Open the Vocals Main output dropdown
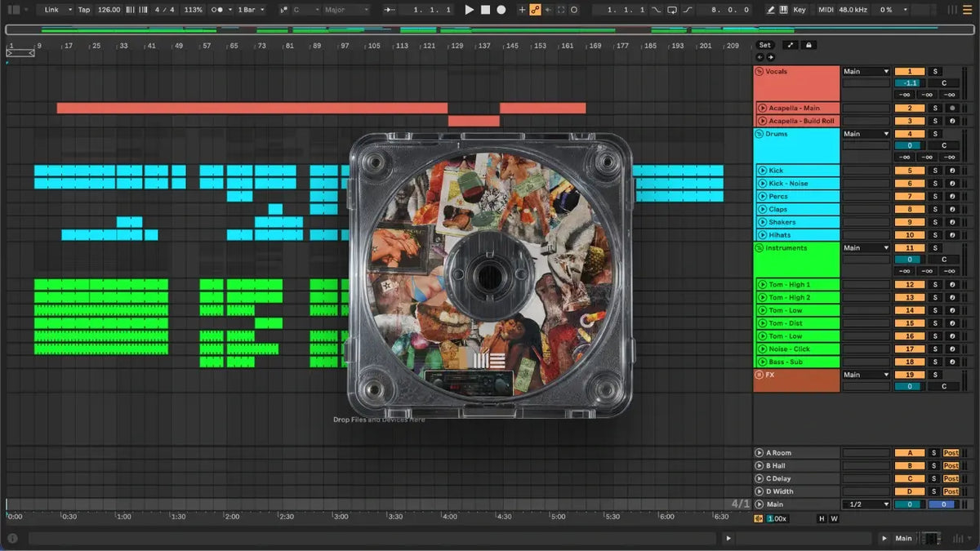Screen dimensions: 980x551 click(x=866, y=72)
